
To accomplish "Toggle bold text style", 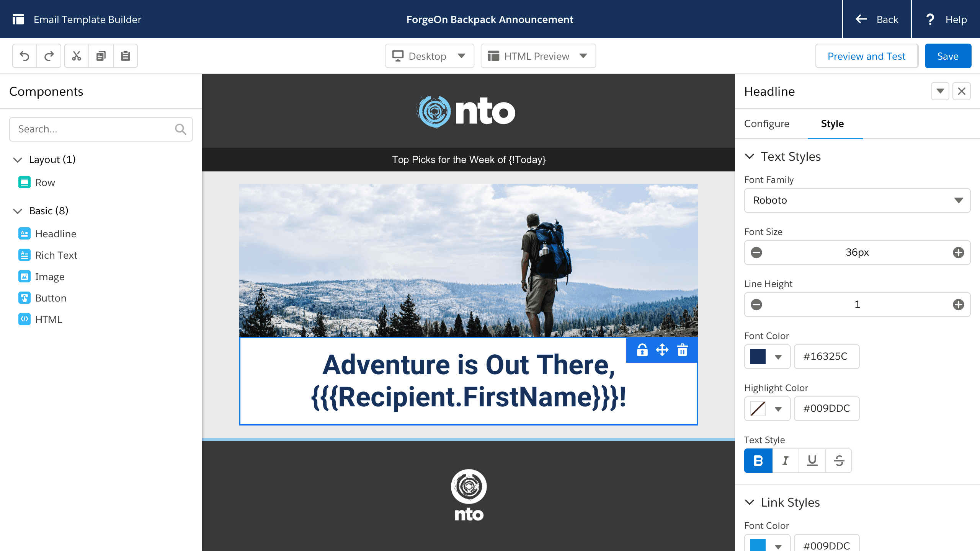I will [758, 461].
